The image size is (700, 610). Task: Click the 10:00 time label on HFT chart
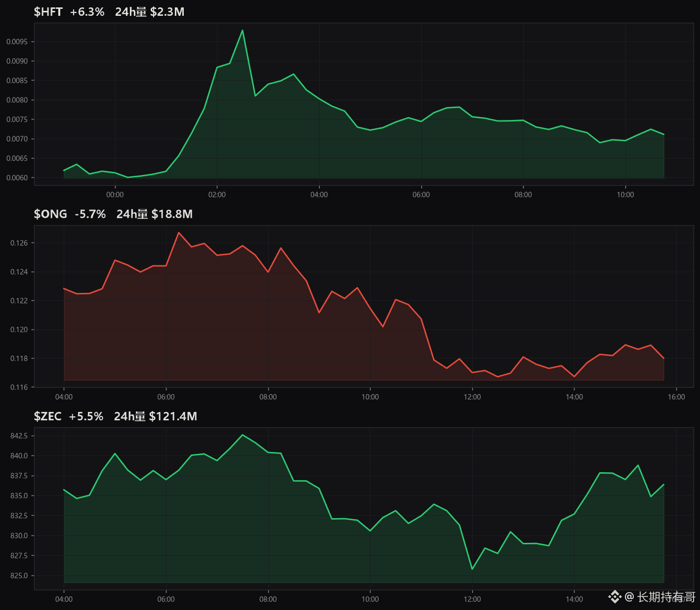(625, 195)
